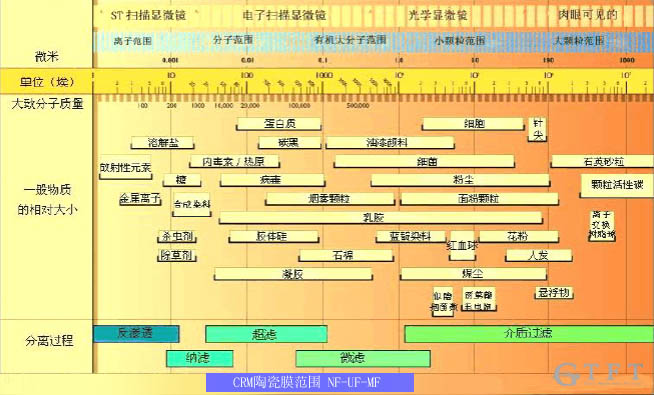Select the 石英砂粒 quartz sand box
Screen dimensions: 654x395
point(602,161)
